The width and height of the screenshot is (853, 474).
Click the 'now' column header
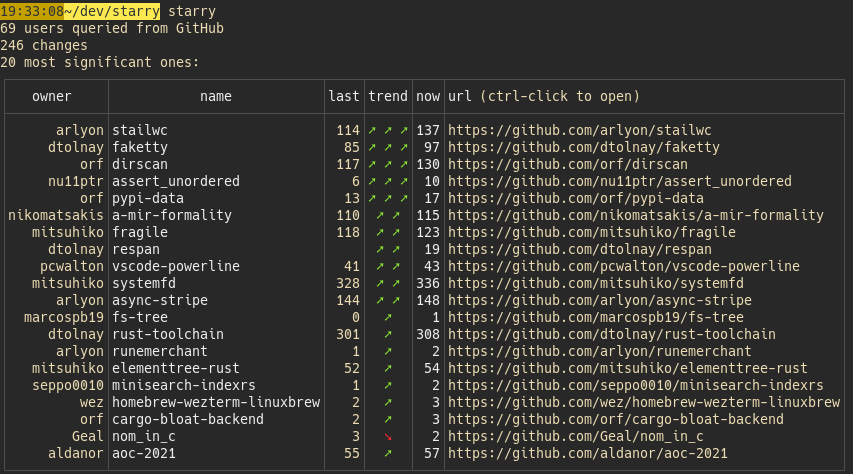(x=428, y=97)
